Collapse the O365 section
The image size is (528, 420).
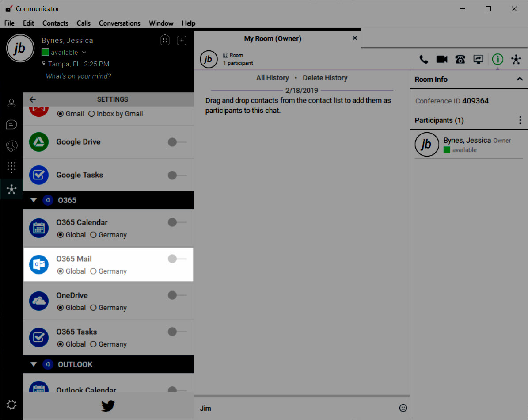click(x=33, y=200)
